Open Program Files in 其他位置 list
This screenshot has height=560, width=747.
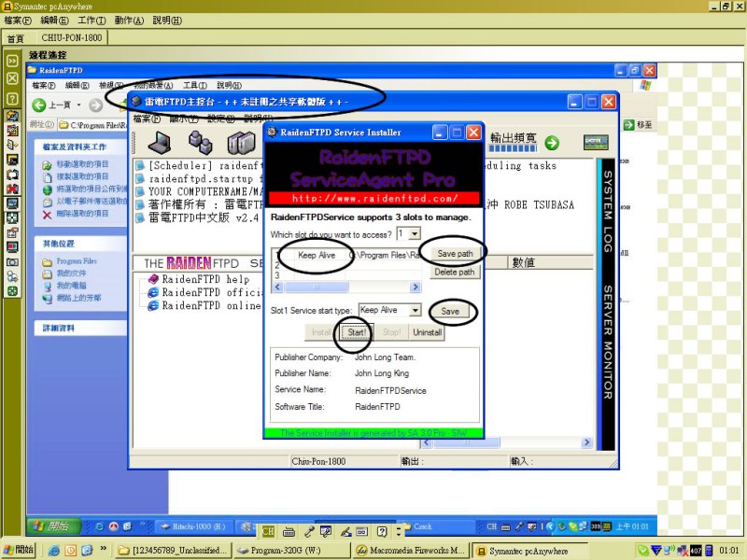coord(77,261)
